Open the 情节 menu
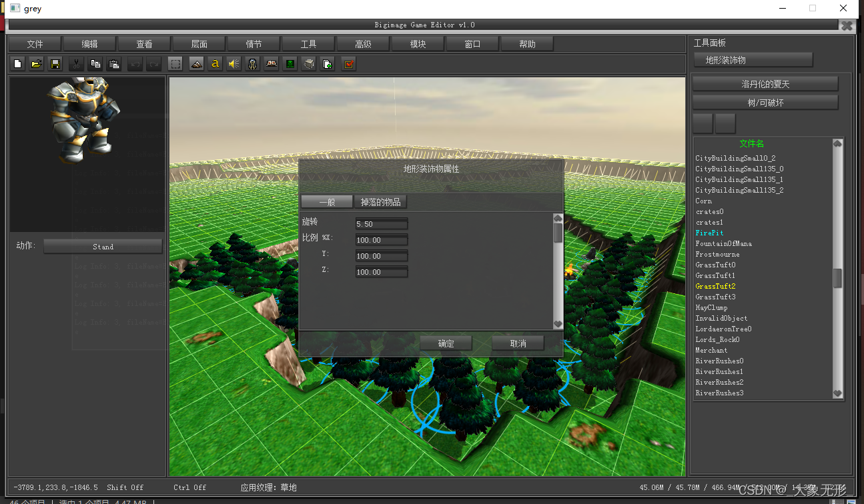864x504 pixels. pos(254,44)
